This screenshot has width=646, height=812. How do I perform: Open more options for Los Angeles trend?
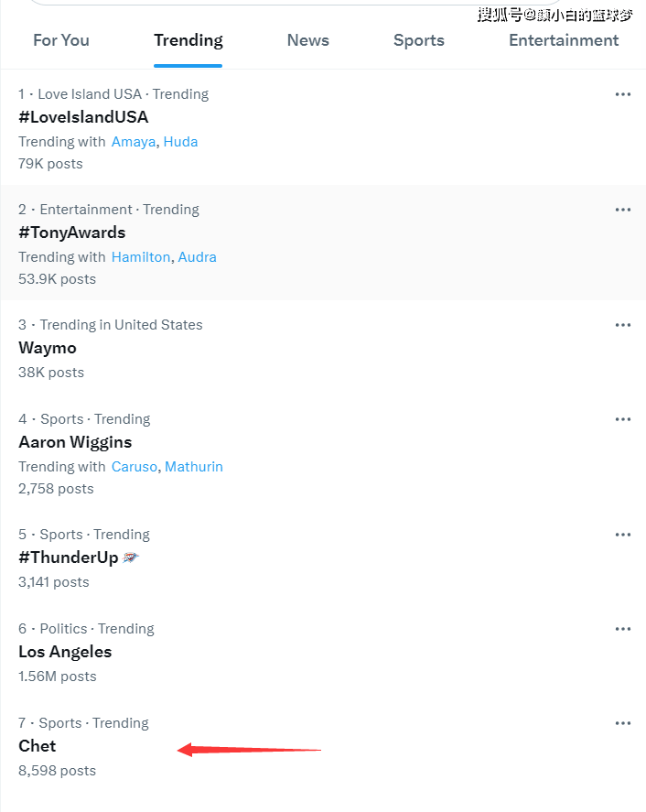coord(623,629)
